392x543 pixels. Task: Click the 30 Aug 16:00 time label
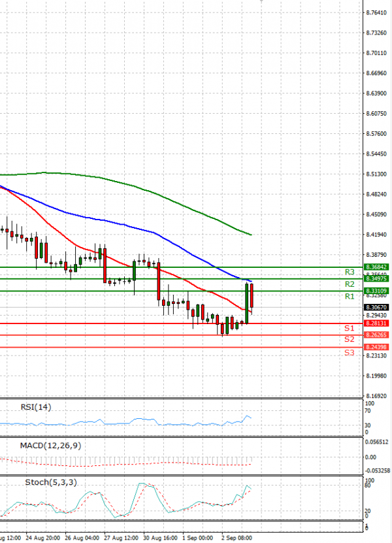pyautogui.click(x=160, y=538)
